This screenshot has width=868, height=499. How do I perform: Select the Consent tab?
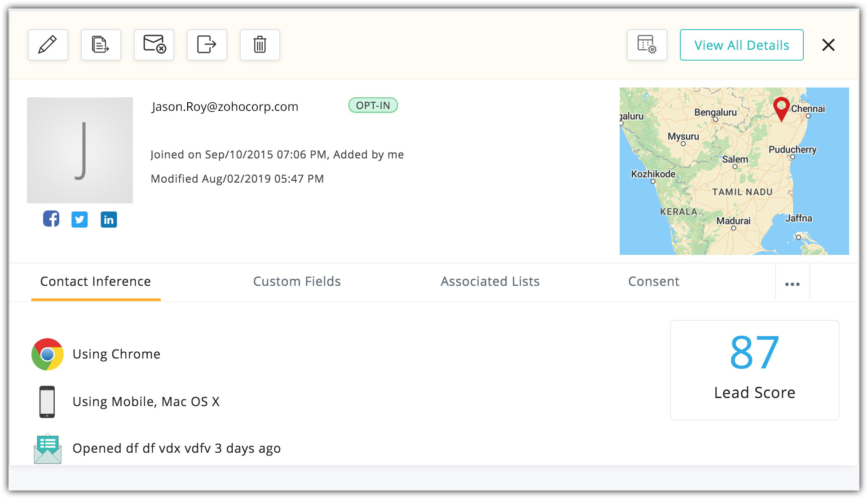click(x=653, y=281)
